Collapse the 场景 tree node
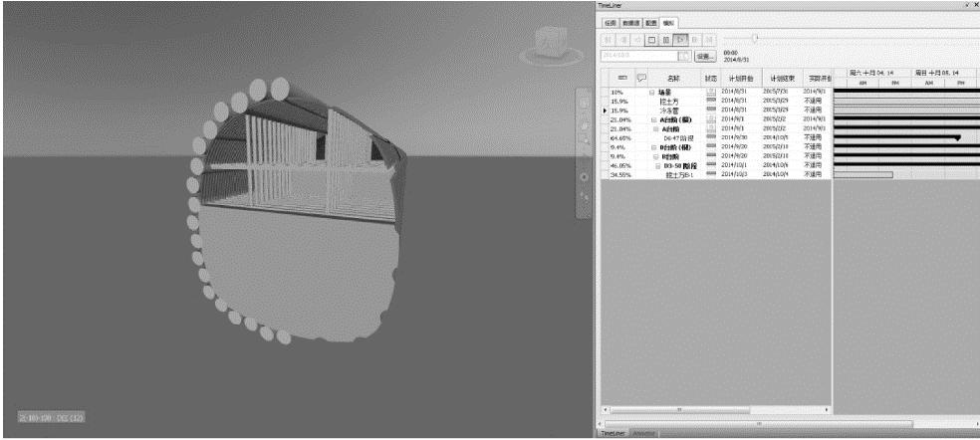 coord(652,92)
